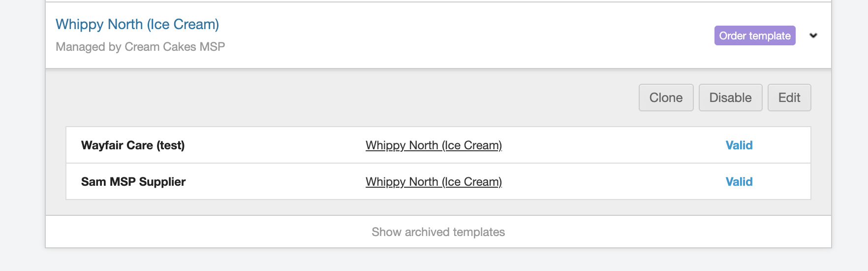Disable the Whippy North template
The width and height of the screenshot is (868, 271).
pyautogui.click(x=730, y=98)
